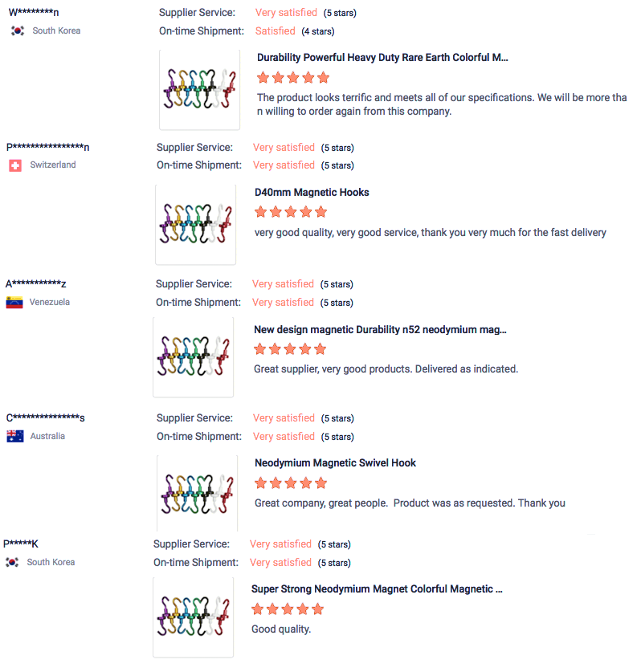Click the Switzerland country name
The width and height of the screenshot is (637, 672).
[53, 165]
